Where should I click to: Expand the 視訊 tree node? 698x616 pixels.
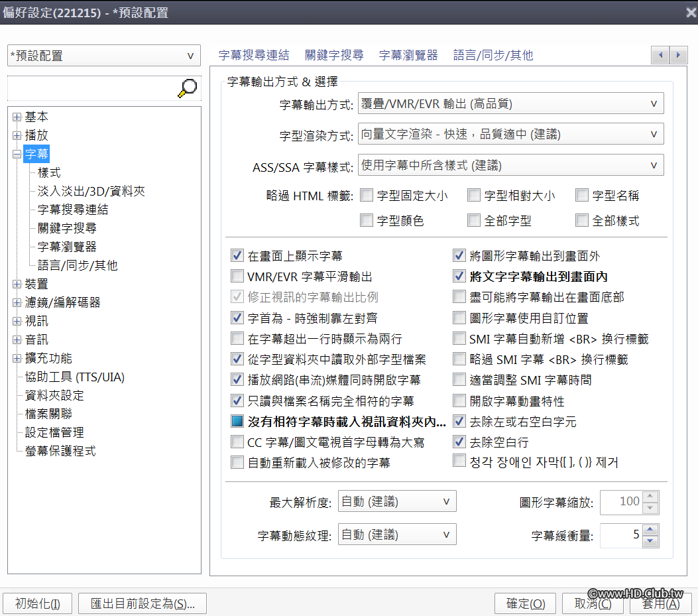click(16, 320)
